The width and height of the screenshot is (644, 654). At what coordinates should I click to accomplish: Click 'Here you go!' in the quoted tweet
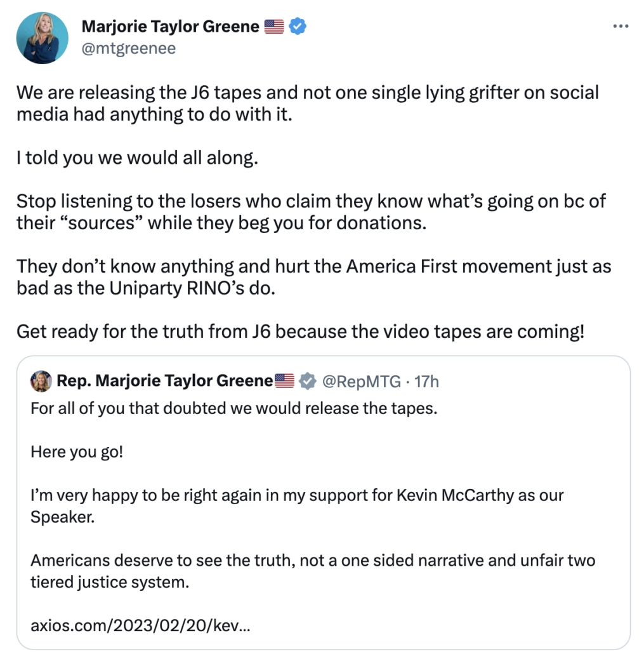click(x=77, y=453)
